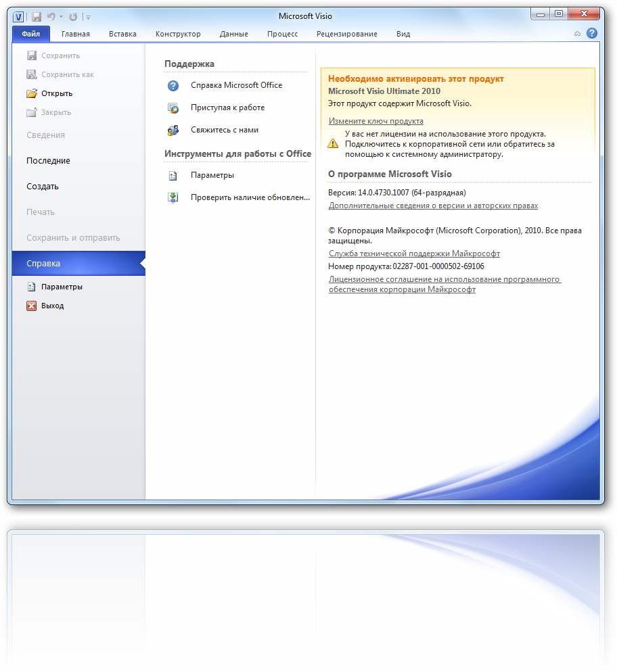Click the Проверить наличие обновлений download icon
Screen dimensions: 617x672
[173, 198]
